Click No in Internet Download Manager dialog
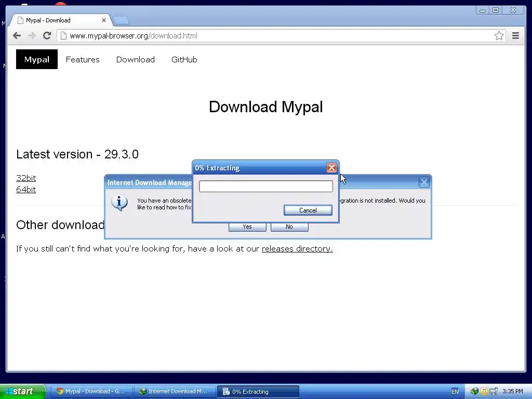 (x=289, y=227)
